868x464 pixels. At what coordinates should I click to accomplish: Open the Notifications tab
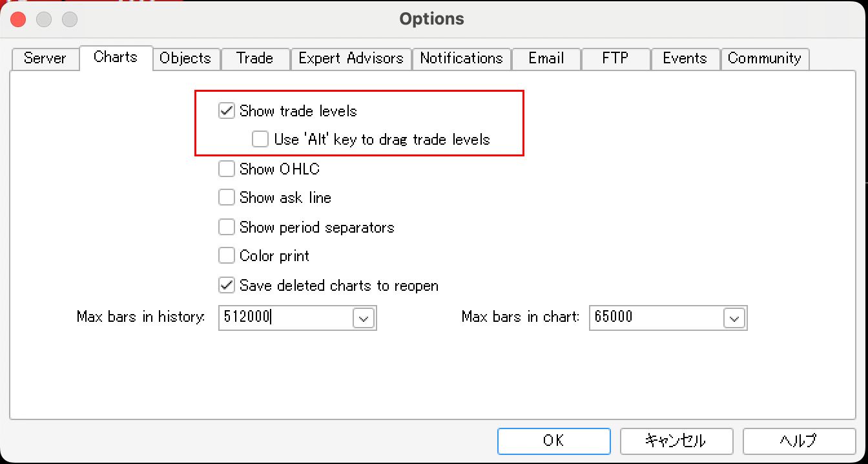click(x=461, y=58)
